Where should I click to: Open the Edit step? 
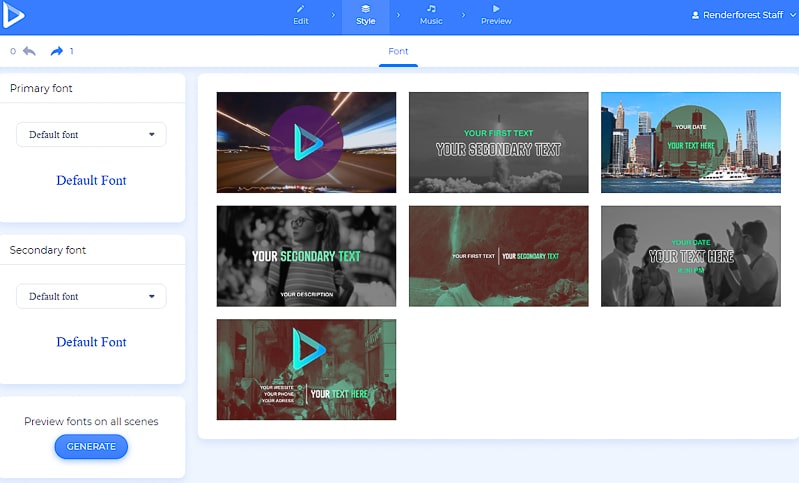pos(301,15)
